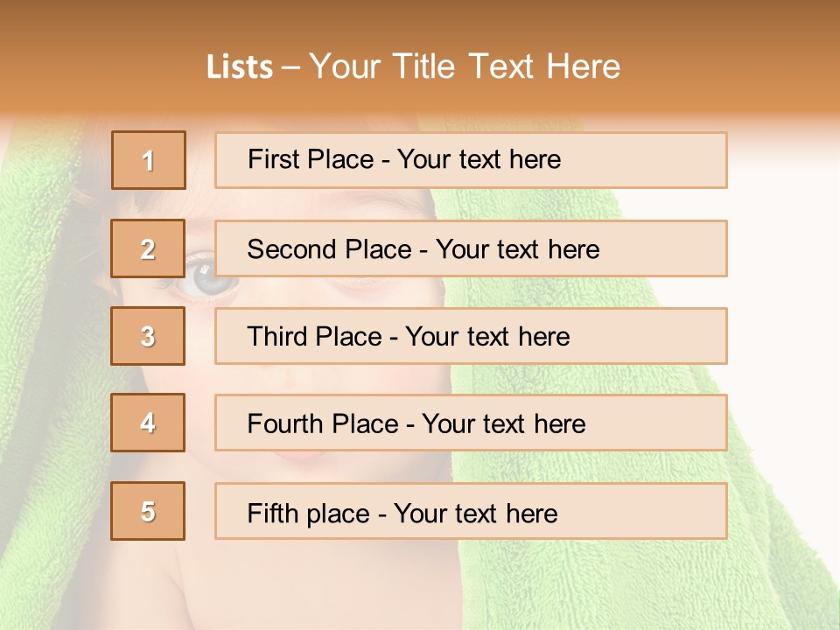Click the number 3 box
Viewport: 840px width, 630px height.
coord(148,336)
